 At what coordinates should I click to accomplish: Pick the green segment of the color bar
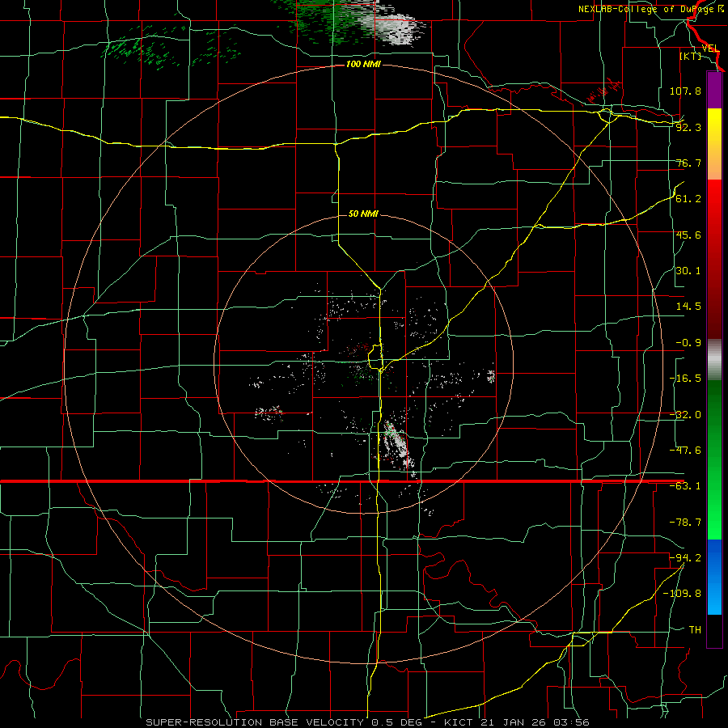click(714, 459)
